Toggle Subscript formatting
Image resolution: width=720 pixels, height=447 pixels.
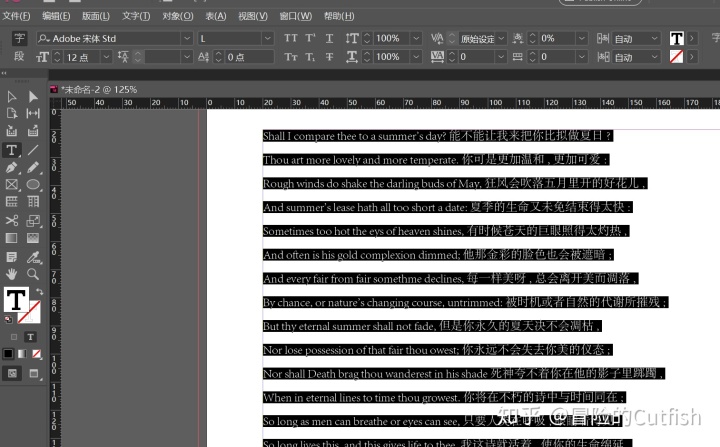[x=310, y=57]
